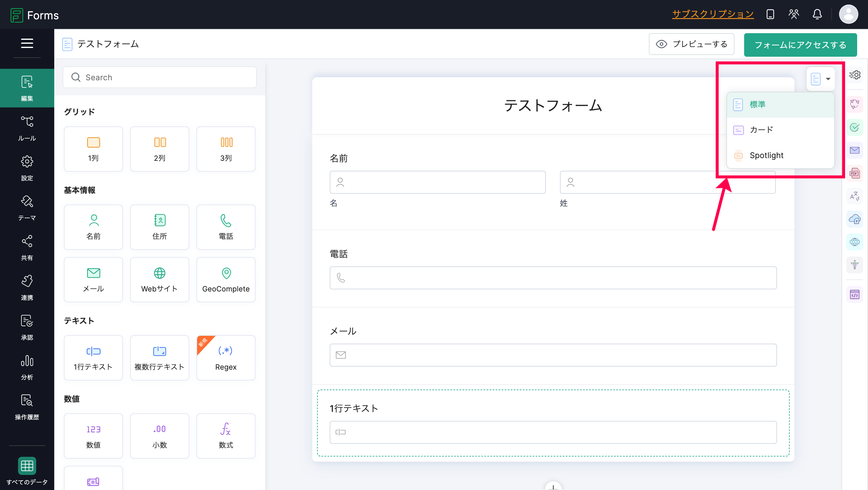Image resolution: width=868 pixels, height=490 pixels.
Task: Click the PDF icon in right toolbar
Action: [x=854, y=173]
